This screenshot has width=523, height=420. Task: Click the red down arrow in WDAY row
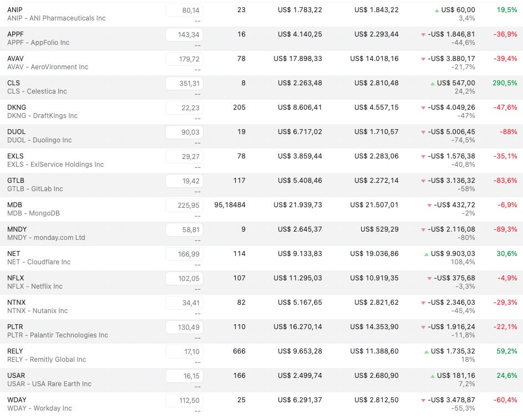[424, 401]
